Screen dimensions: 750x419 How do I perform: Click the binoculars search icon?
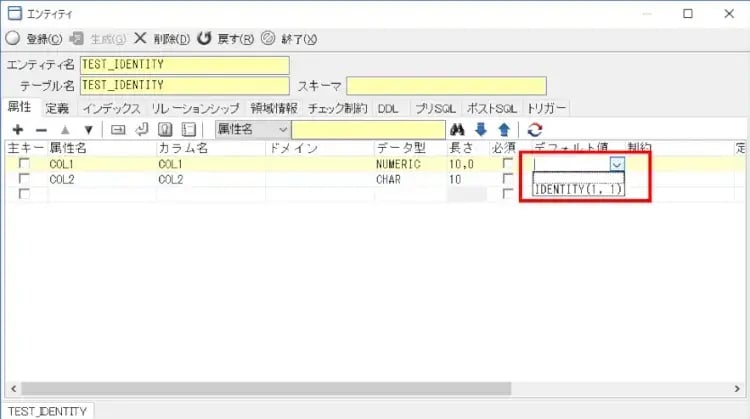coord(458,129)
